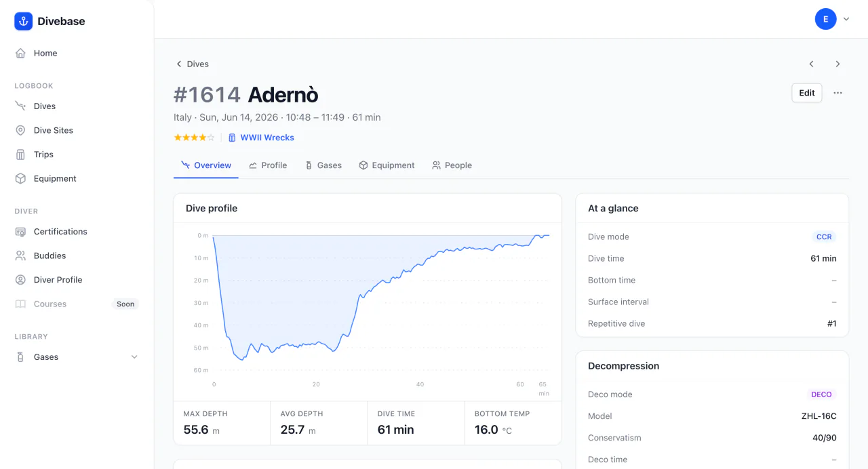Screen dimensions: 868x469
Task: Open the user account dropdown chevron
Action: click(846, 20)
